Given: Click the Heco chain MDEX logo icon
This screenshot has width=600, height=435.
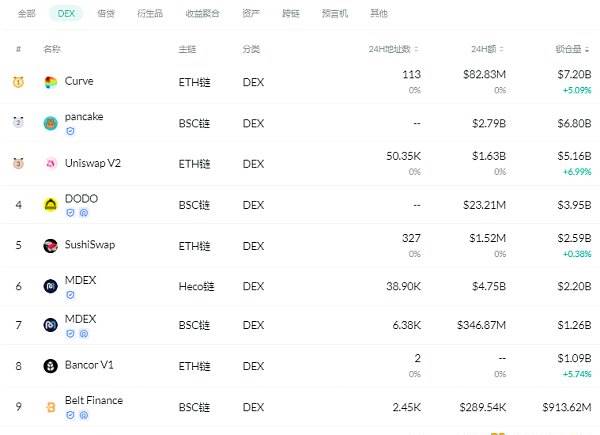Looking at the screenshot, I should pyautogui.click(x=51, y=286).
